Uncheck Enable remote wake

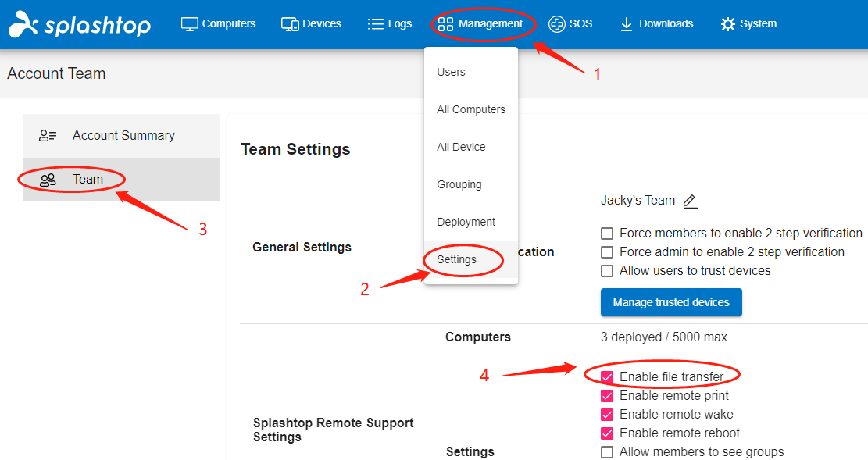click(607, 415)
